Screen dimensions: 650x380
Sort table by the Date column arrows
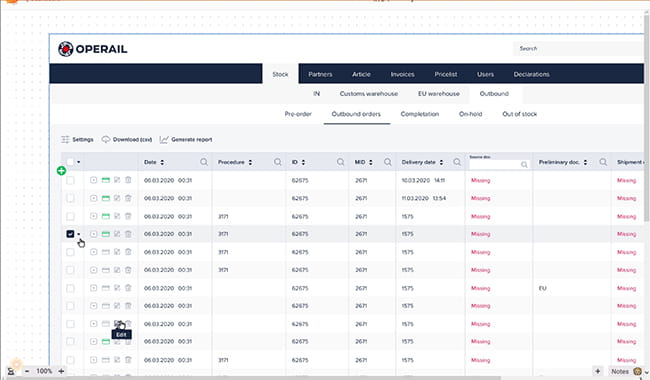coord(162,162)
